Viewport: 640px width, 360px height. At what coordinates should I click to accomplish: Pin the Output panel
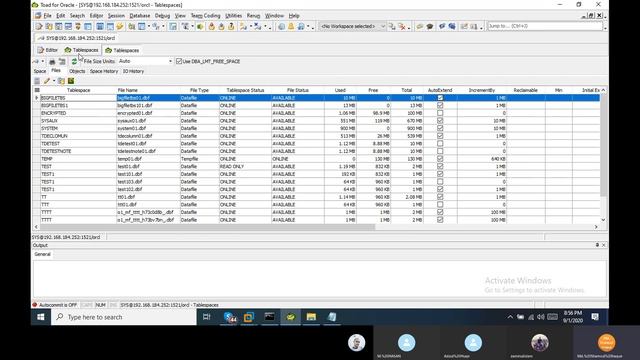pos(597,245)
